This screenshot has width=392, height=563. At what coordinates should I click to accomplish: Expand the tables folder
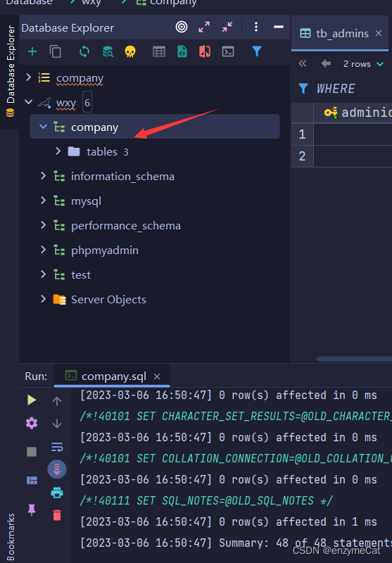tap(58, 151)
